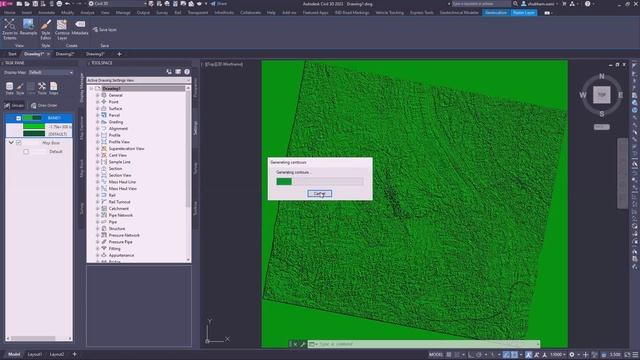Image resolution: width=640 pixels, height=360 pixels.
Task: Cancel the Generating contours dialog
Action: [x=320, y=193]
